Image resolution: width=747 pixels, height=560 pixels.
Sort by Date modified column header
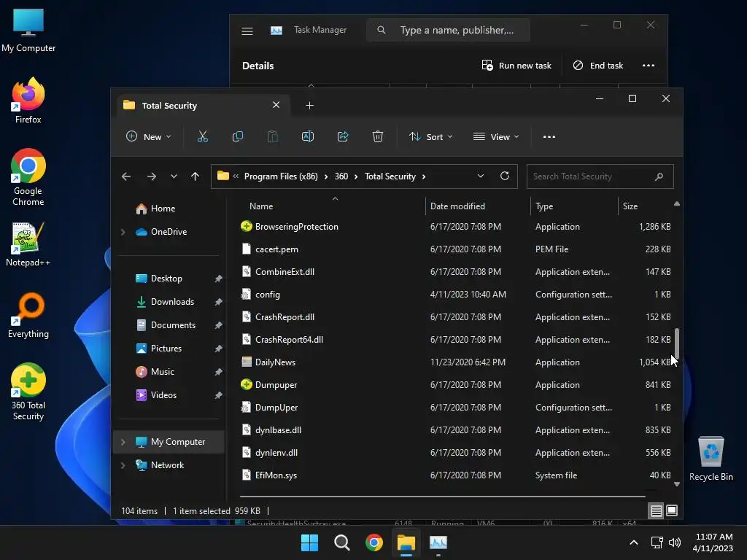(x=477, y=206)
